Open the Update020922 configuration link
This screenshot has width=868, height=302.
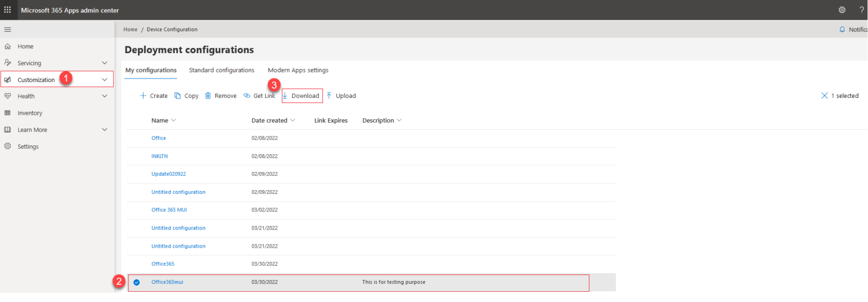pyautogui.click(x=168, y=174)
